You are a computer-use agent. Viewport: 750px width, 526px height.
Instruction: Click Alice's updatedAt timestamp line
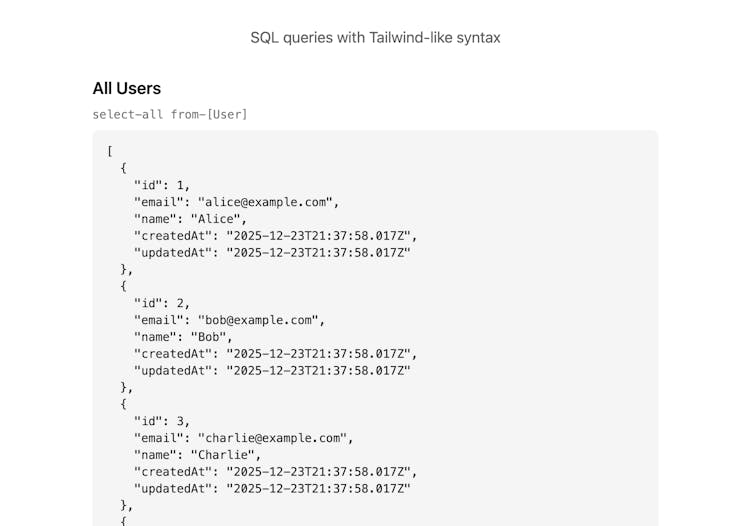point(272,252)
